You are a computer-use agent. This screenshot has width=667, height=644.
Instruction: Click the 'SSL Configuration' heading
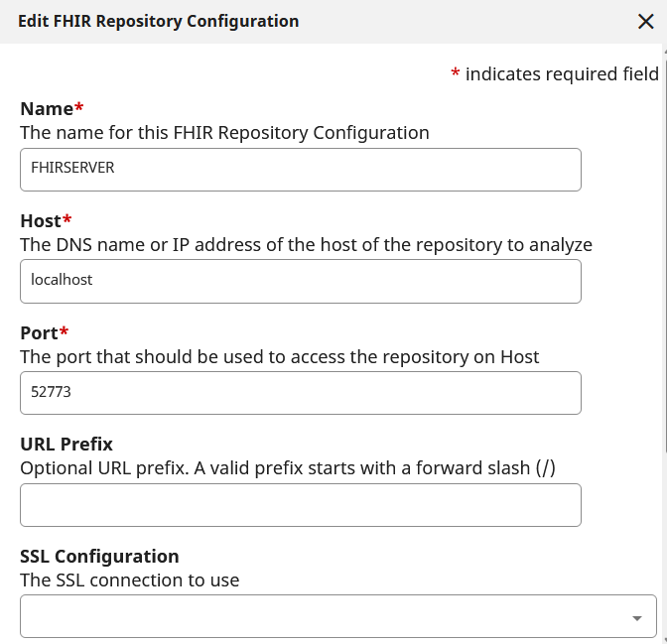coord(99,556)
